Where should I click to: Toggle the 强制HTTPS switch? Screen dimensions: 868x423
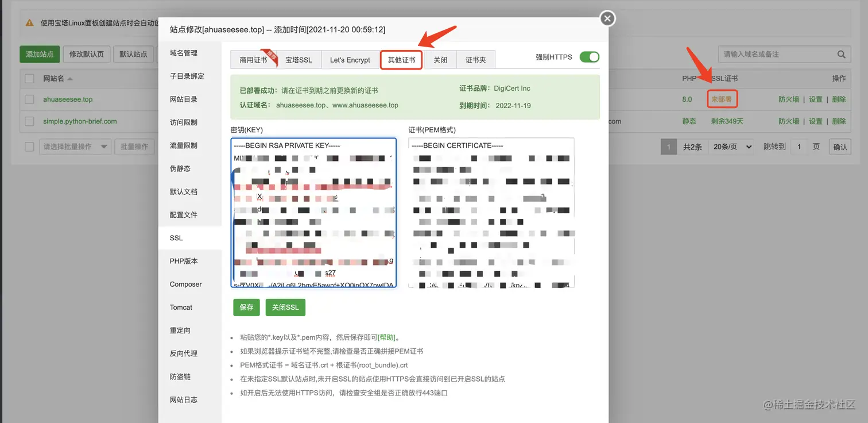[x=589, y=57]
